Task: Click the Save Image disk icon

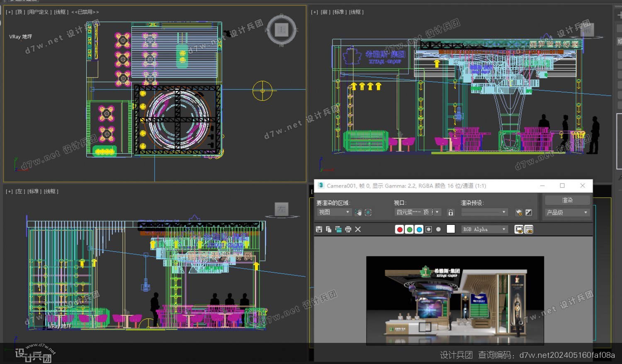Action: (x=319, y=229)
